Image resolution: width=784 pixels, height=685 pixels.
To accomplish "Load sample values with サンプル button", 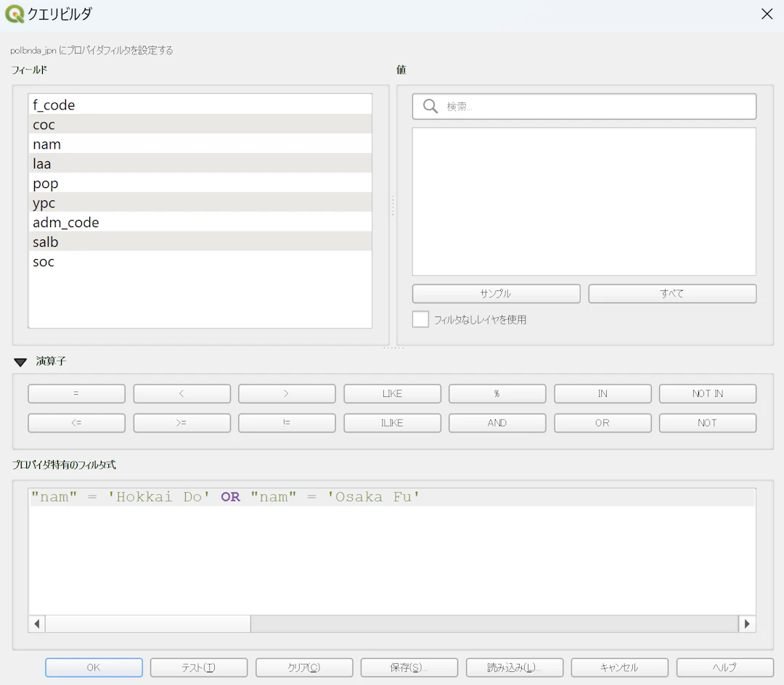I will [496, 293].
